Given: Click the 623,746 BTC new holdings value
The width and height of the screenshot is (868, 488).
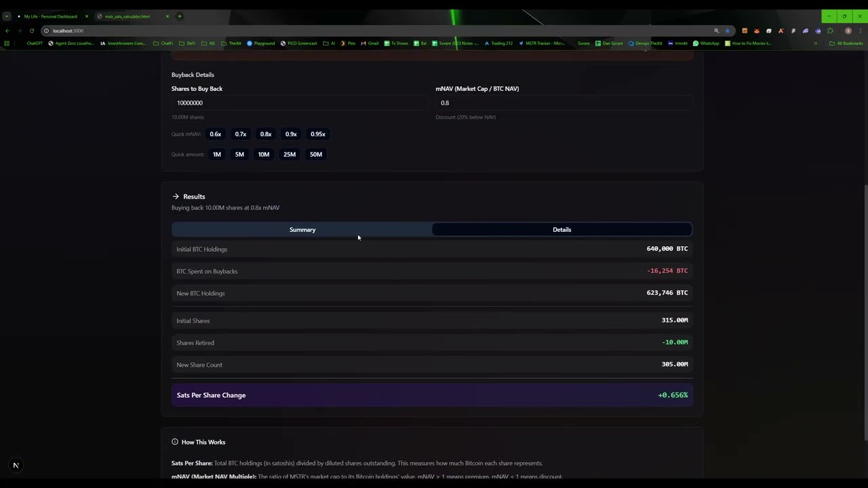Looking at the screenshot, I should click(x=667, y=293).
